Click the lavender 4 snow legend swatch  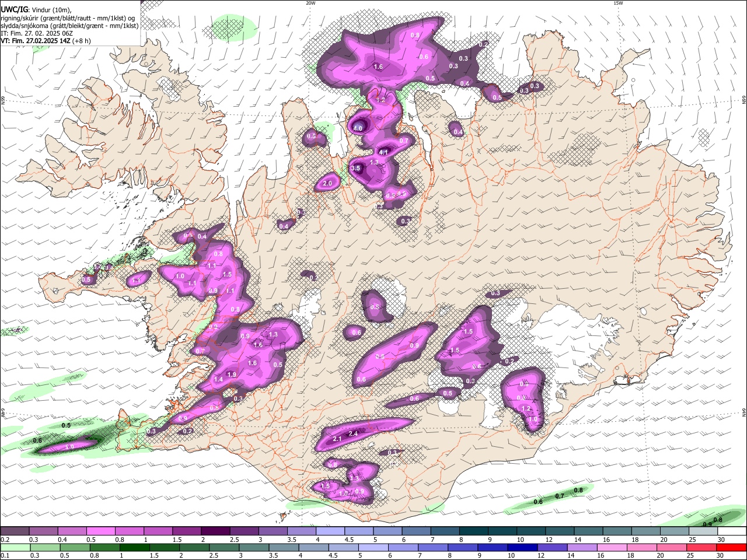pyautogui.click(x=330, y=531)
